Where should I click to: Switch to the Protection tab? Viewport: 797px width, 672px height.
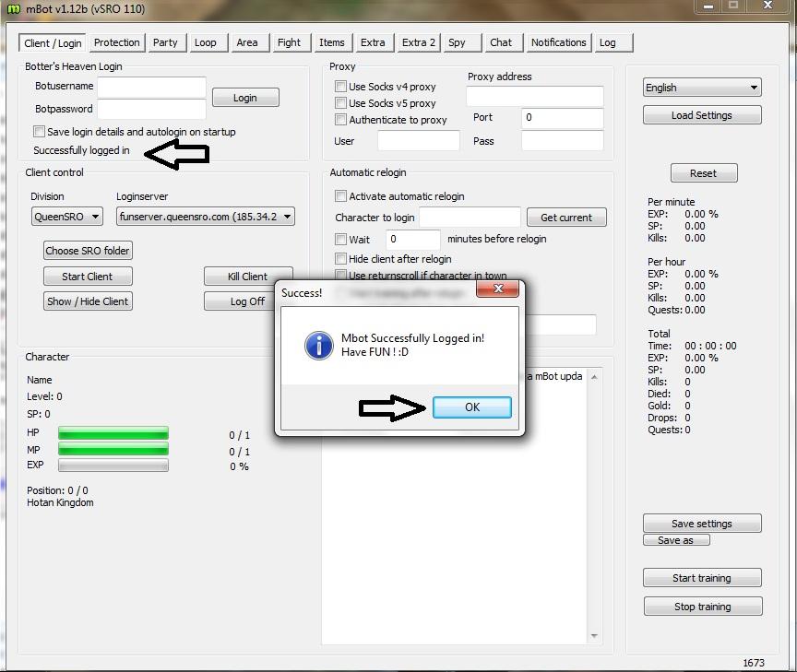tap(117, 42)
